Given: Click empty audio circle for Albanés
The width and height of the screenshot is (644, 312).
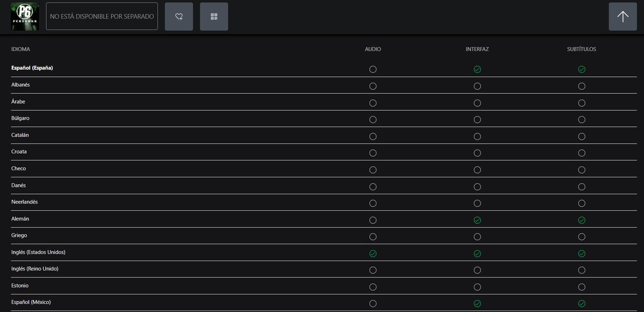Looking at the screenshot, I should click(373, 86).
